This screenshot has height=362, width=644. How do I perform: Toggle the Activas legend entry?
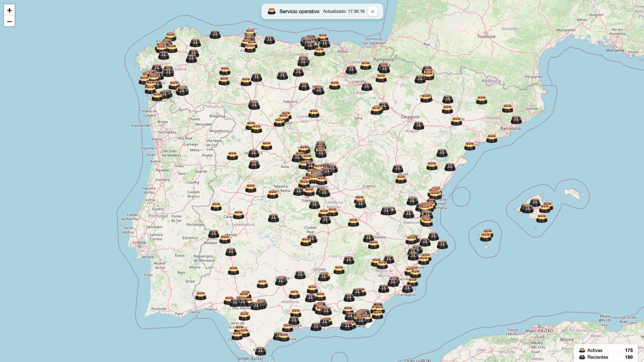596,350
